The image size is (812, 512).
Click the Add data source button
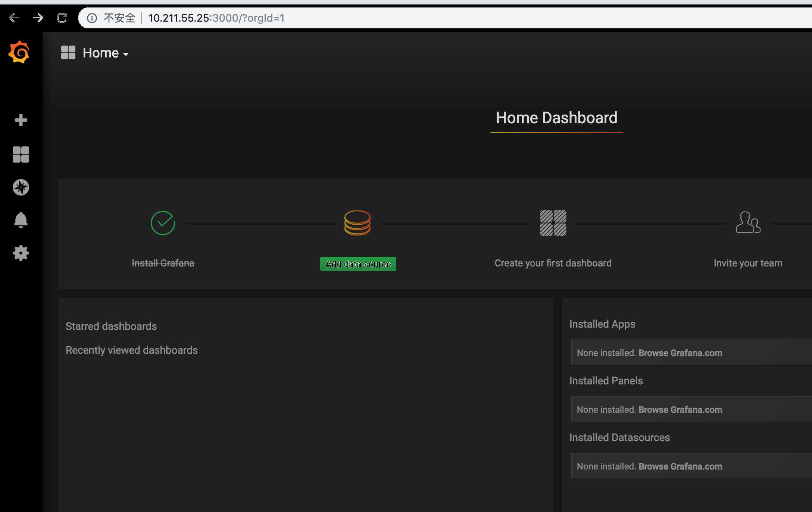click(x=358, y=264)
